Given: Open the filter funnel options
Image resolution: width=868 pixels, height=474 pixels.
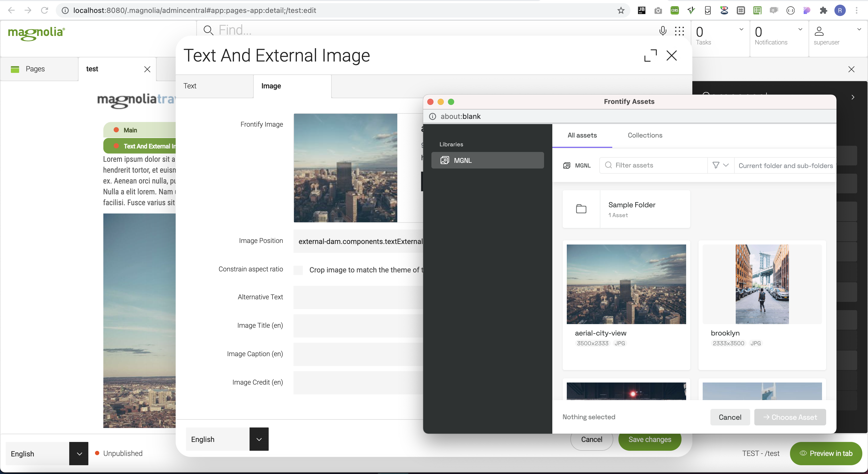Looking at the screenshot, I should click(720, 165).
